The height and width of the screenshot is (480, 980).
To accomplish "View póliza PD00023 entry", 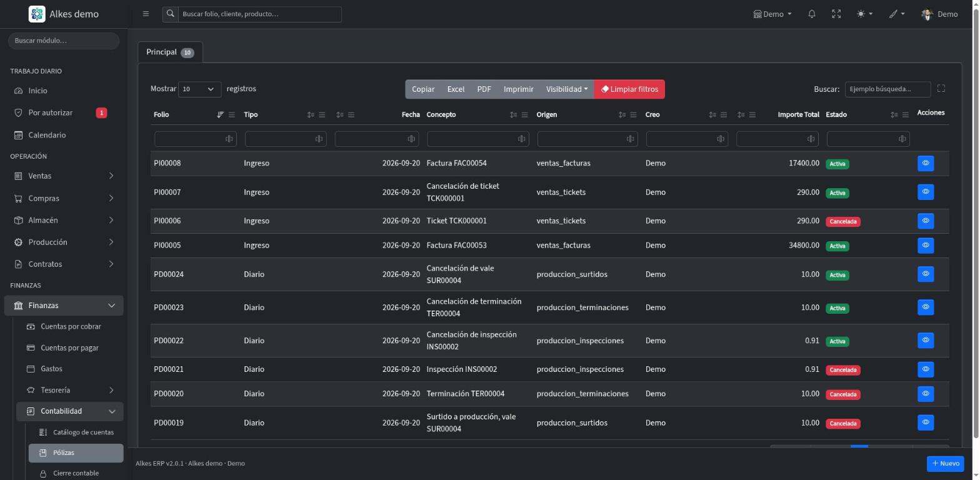I will click(x=926, y=307).
